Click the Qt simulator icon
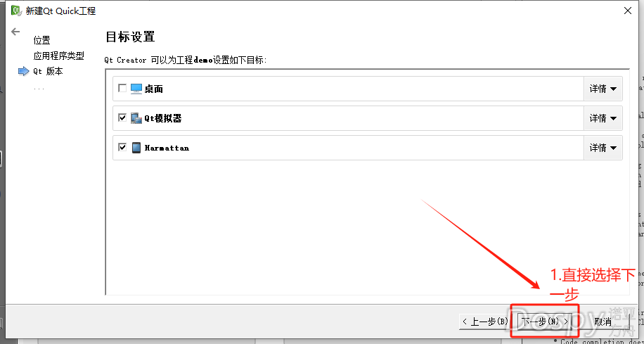Viewport: 644px width, 344px height. [136, 118]
